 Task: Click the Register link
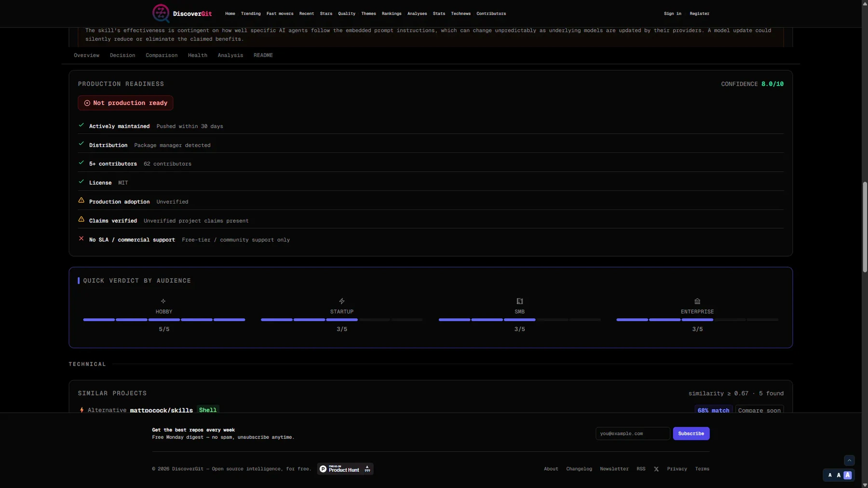click(x=699, y=14)
